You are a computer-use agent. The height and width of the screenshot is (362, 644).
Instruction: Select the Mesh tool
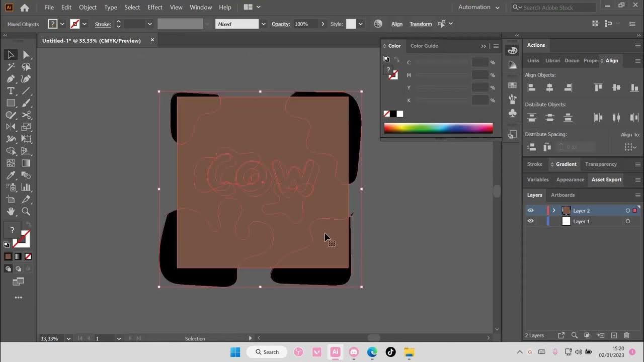[x=11, y=163]
